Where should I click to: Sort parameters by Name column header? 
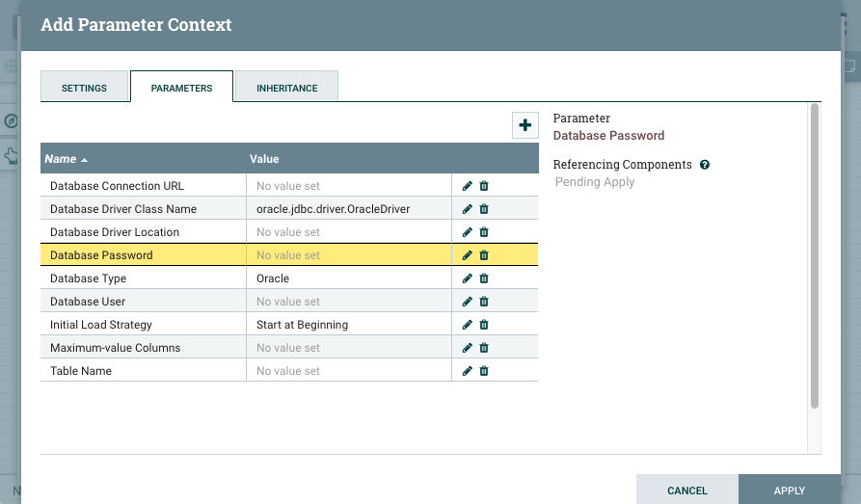[61, 159]
